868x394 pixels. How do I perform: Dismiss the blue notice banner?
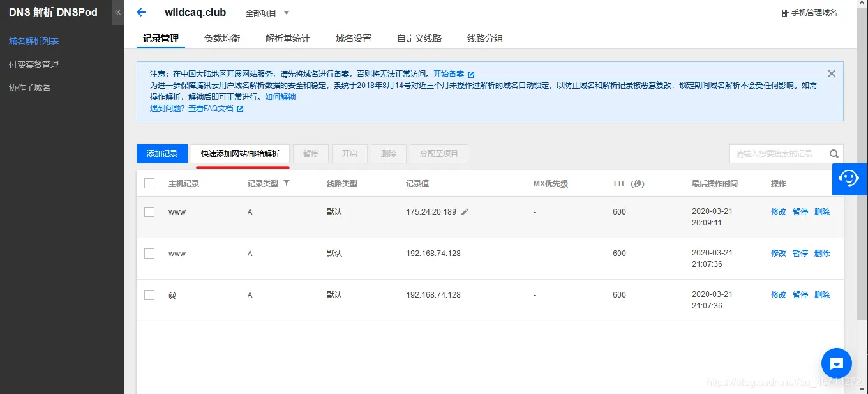point(831,73)
